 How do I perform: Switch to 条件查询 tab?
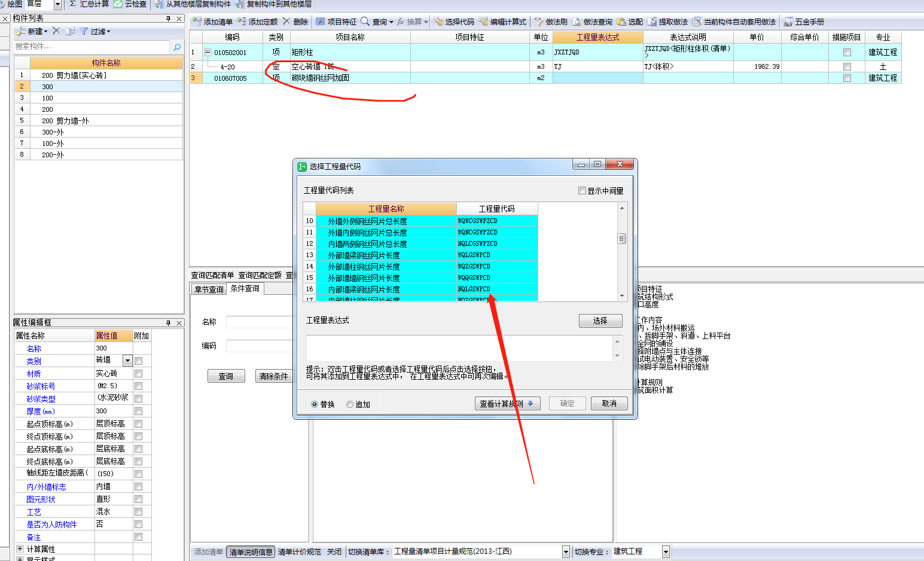(x=245, y=289)
